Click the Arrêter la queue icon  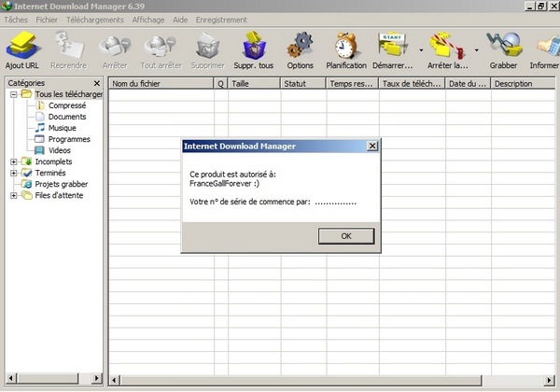coord(447,46)
